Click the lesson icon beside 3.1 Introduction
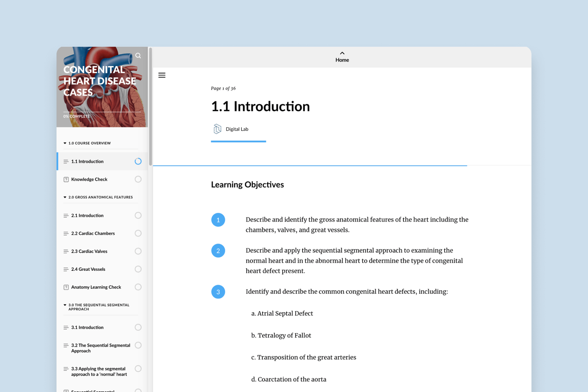Viewport: 588px width, 392px height. point(66,328)
